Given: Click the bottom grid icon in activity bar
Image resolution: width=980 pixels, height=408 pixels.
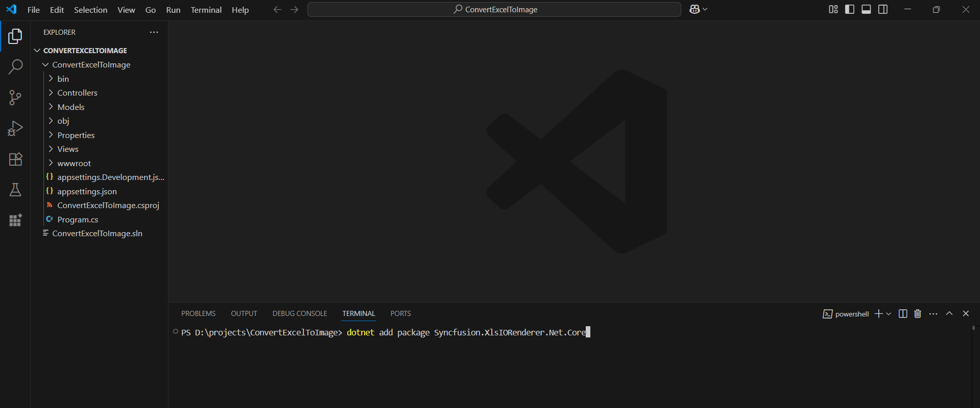Looking at the screenshot, I should click(15, 220).
